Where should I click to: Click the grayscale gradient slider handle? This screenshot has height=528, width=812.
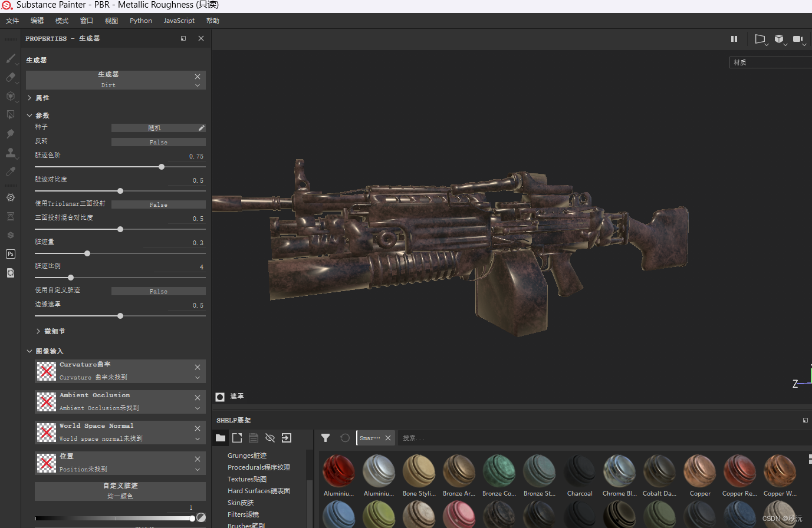click(x=192, y=518)
